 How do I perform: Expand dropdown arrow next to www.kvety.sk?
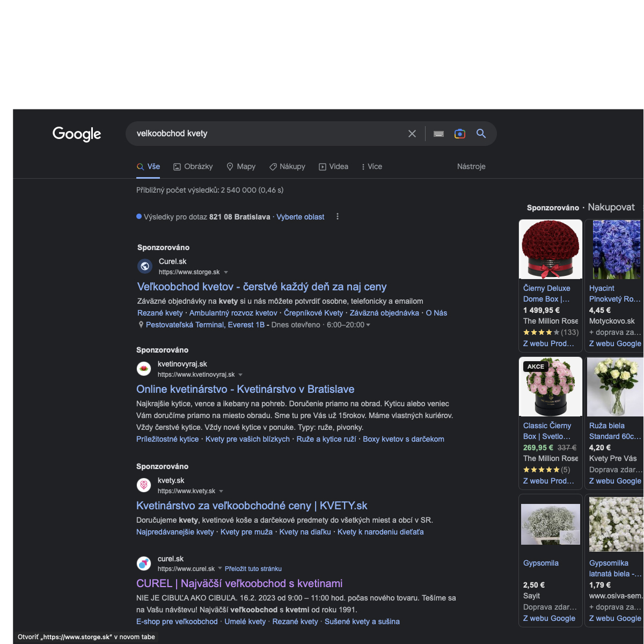(x=221, y=492)
